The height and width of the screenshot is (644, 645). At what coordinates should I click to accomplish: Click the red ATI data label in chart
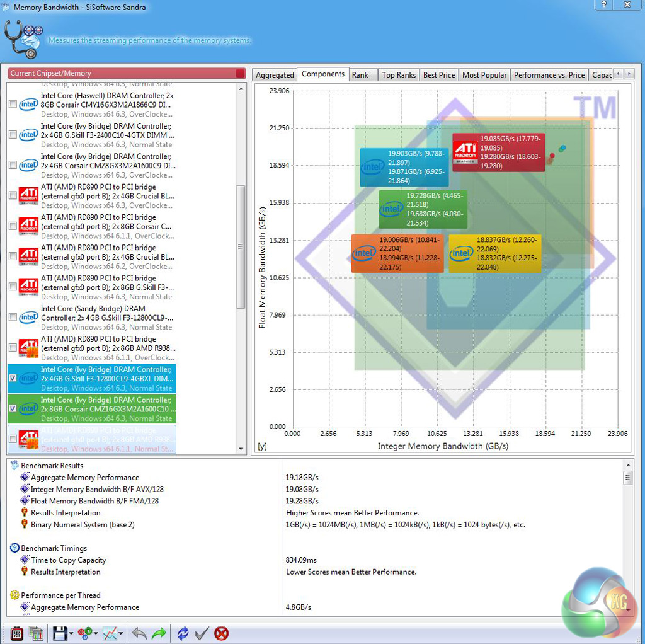499,152
